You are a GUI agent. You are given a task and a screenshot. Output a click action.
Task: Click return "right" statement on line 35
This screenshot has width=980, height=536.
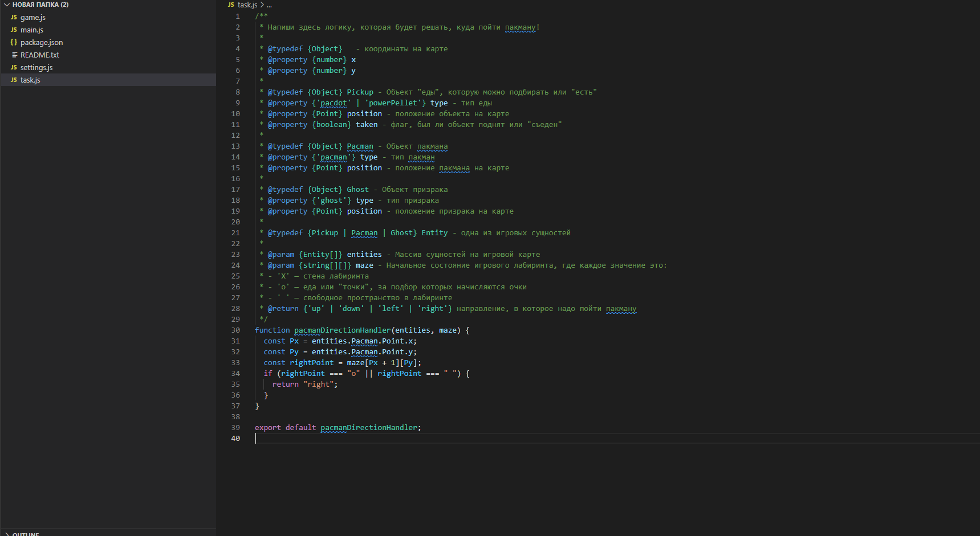coord(305,384)
